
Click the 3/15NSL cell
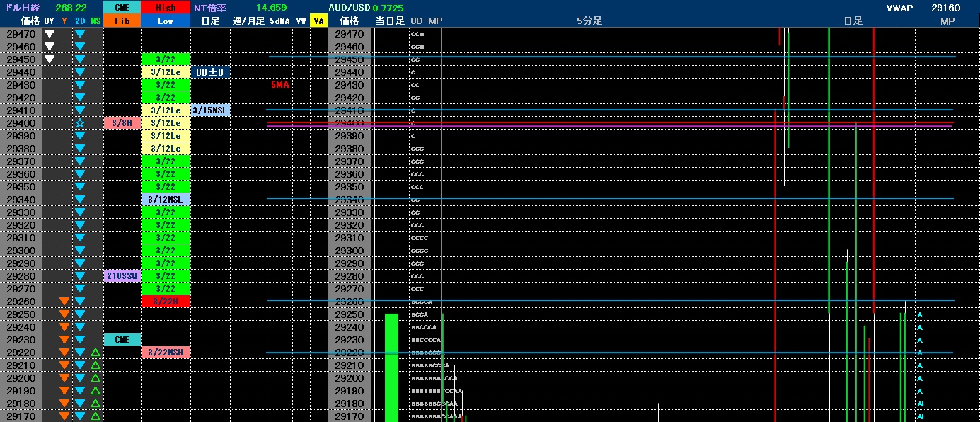click(x=210, y=110)
